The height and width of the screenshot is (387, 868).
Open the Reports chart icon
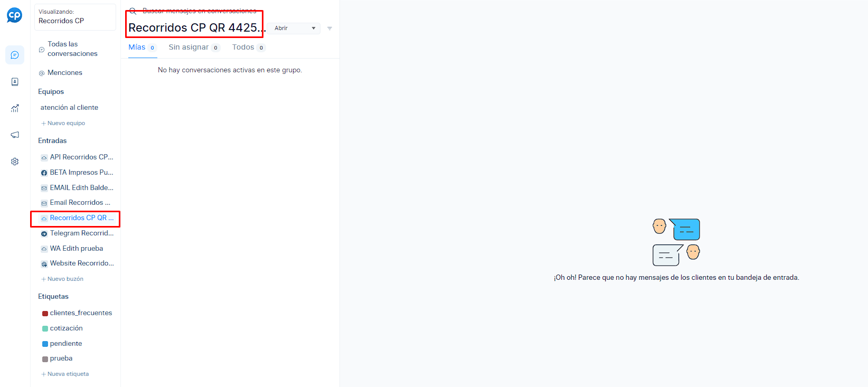tap(15, 108)
